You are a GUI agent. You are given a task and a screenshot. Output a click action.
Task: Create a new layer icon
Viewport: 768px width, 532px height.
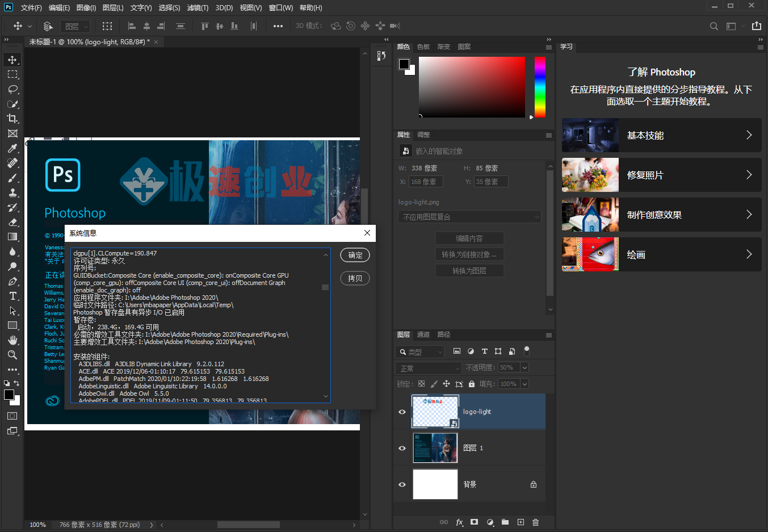(x=521, y=522)
